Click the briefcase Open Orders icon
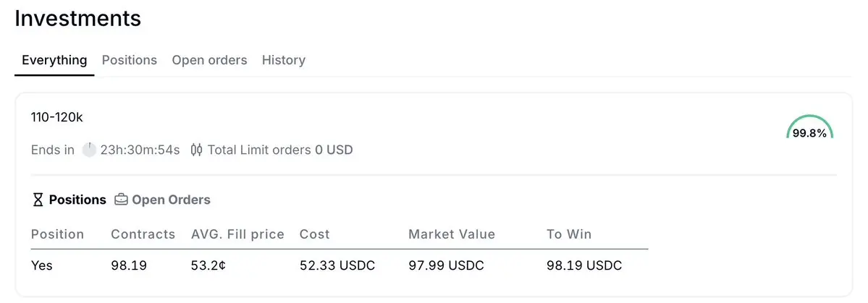The width and height of the screenshot is (868, 303). [x=121, y=200]
